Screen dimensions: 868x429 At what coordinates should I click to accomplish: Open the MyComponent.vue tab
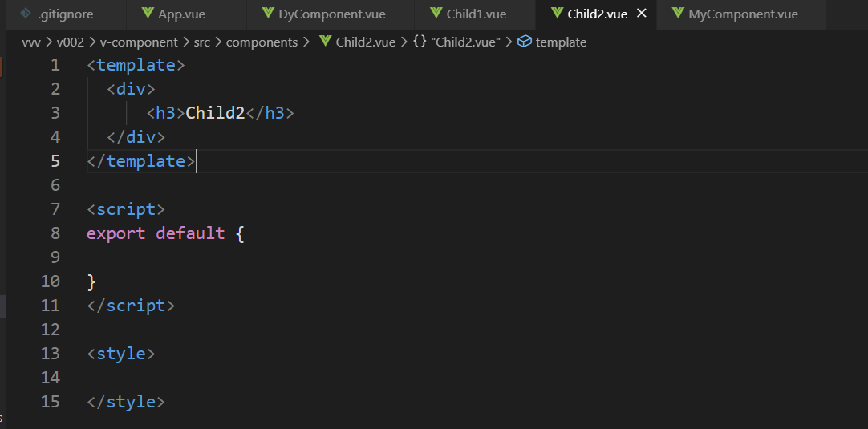tap(742, 14)
